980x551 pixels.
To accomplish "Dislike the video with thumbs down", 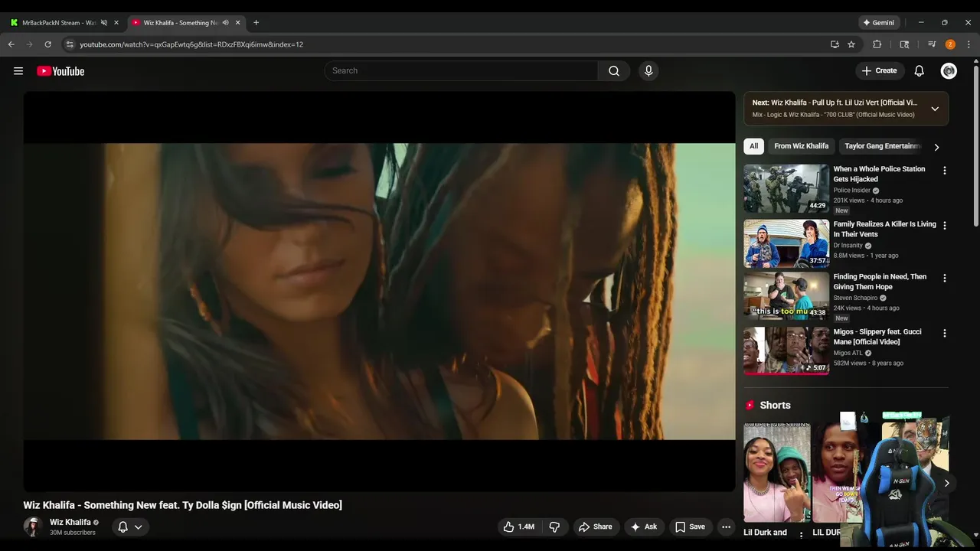I will coord(554,527).
